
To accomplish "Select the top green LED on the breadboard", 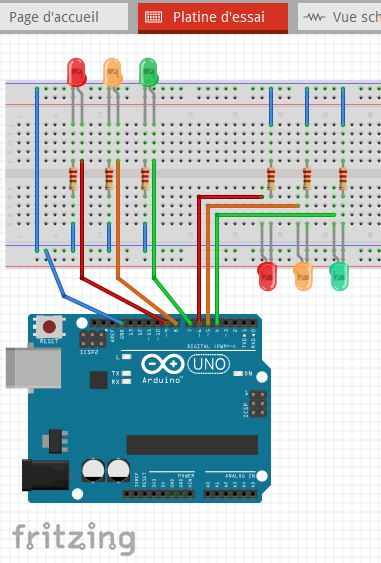I will [x=148, y=73].
